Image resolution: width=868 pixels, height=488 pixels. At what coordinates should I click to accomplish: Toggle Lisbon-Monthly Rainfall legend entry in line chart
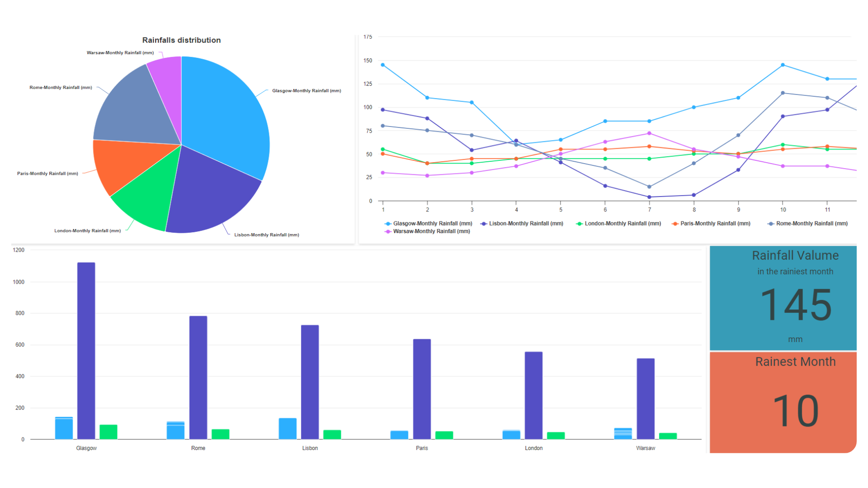pyautogui.click(x=522, y=224)
